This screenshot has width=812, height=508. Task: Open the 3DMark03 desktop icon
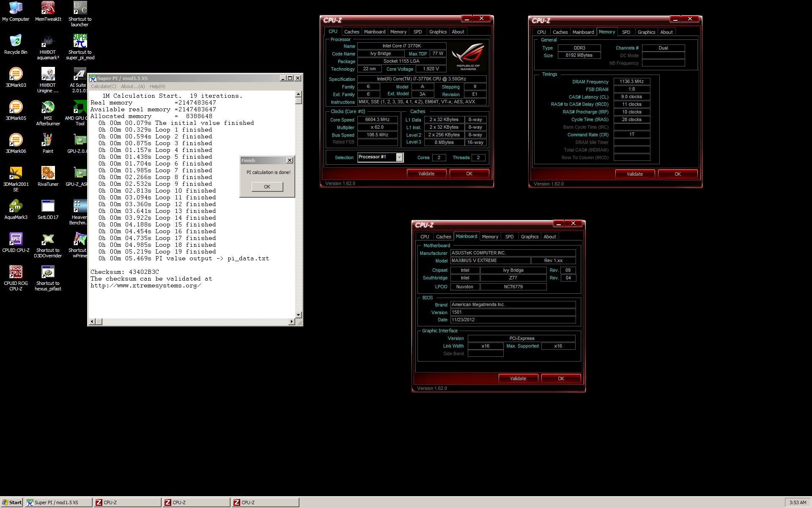click(x=16, y=78)
